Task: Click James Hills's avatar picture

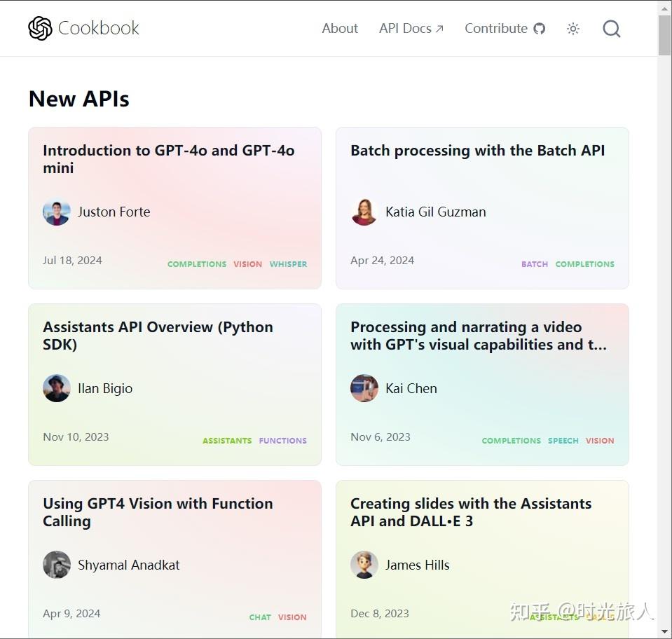Action: click(364, 565)
